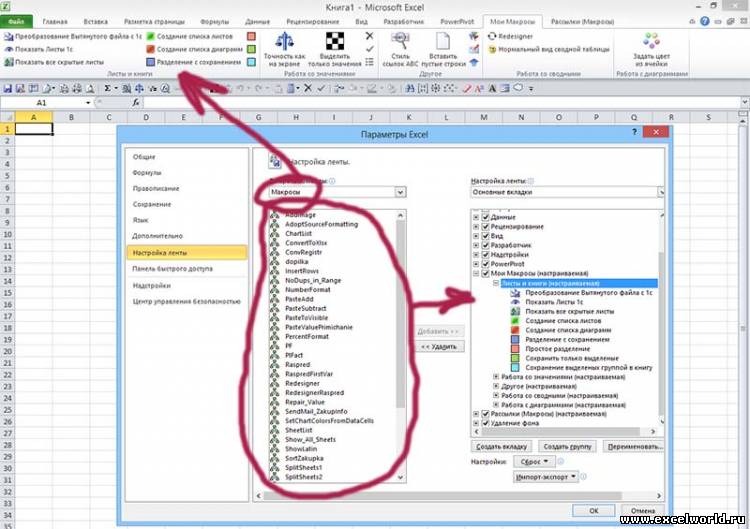This screenshot has height=529, width=750.
Task: Click the 'Создать группу' button
Action: (x=567, y=447)
